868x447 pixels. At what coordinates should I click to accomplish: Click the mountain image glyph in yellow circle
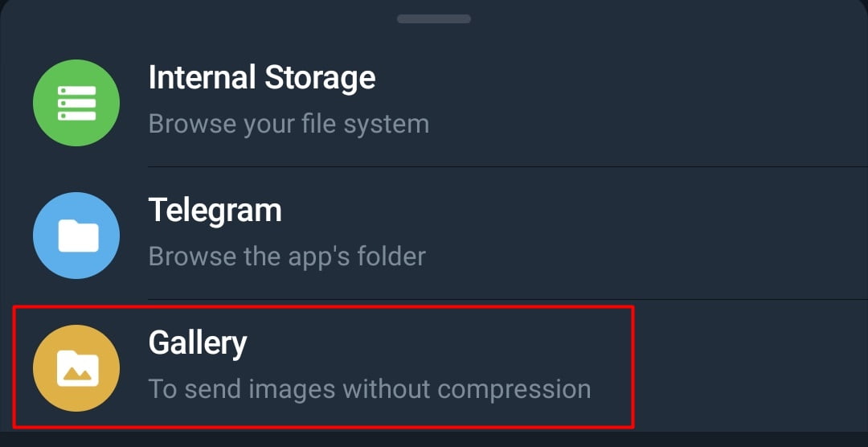click(x=77, y=368)
